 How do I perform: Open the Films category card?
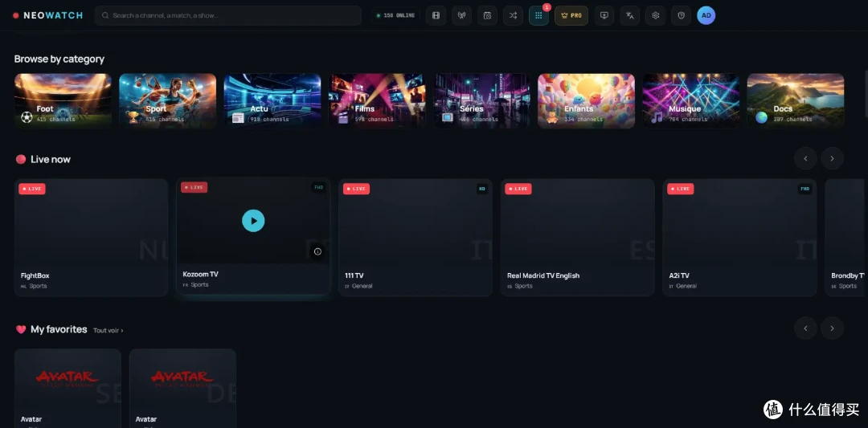tap(377, 101)
